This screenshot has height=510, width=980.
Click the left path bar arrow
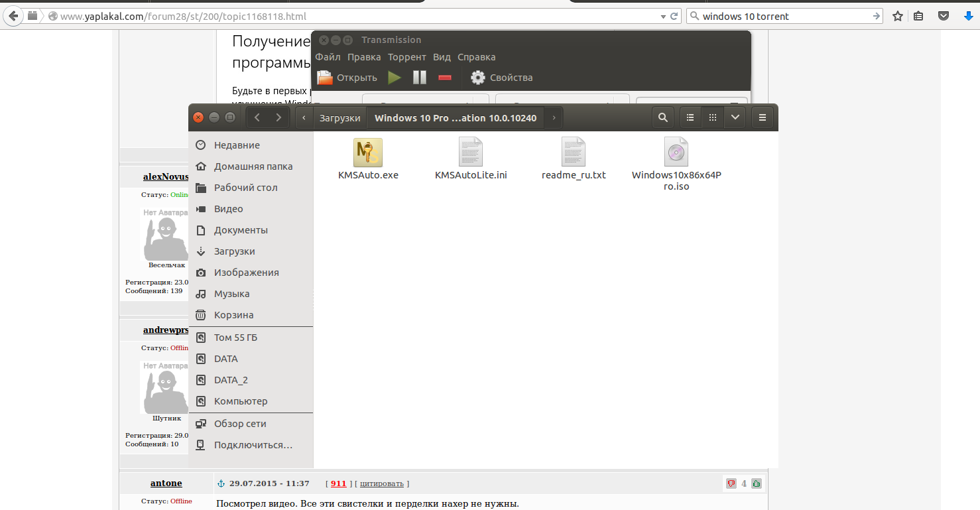coord(304,118)
